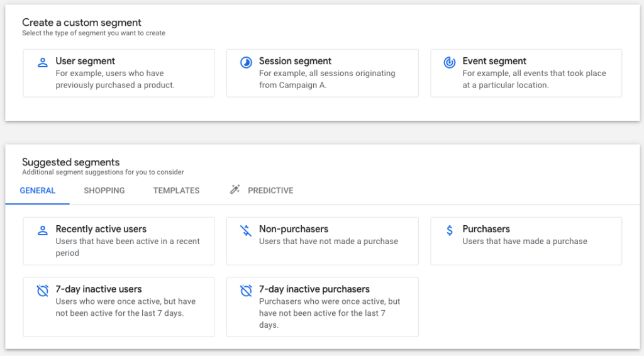Click the crossed-out dollar Non-purchasers icon
The height and width of the screenshot is (356, 644).
(246, 230)
